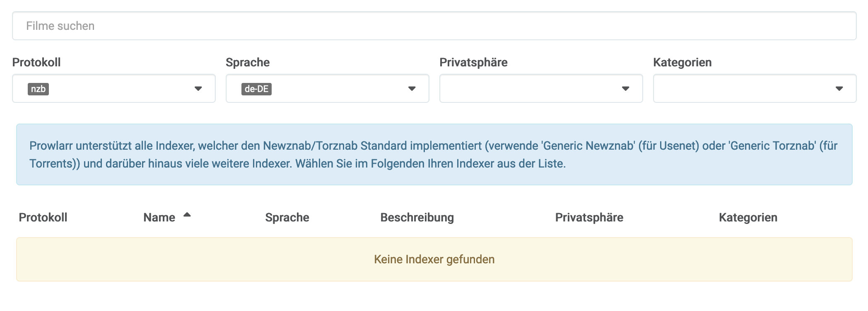868x311 pixels.
Task: Click the 'Filme suchen' search field
Action: [x=434, y=26]
